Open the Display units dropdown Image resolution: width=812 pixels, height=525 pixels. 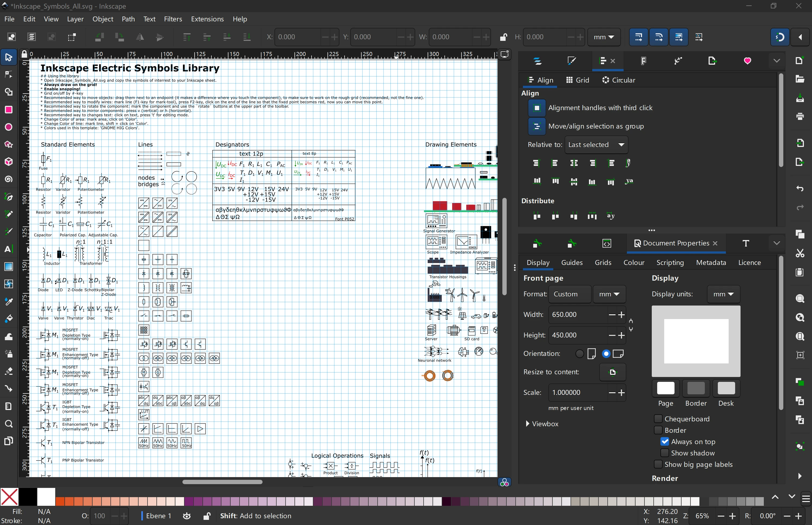pos(723,294)
